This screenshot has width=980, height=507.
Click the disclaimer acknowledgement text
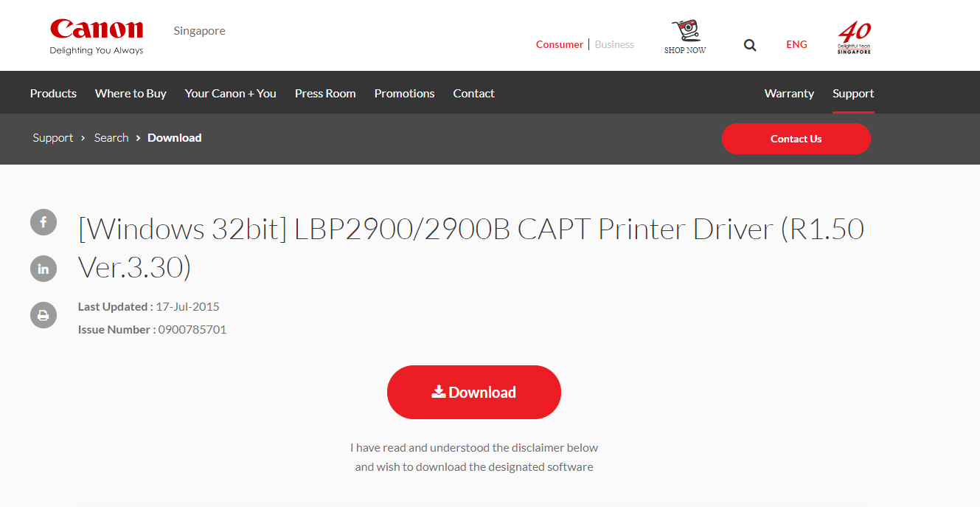(474, 457)
